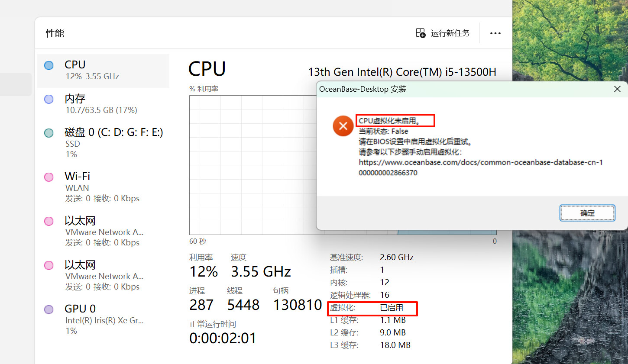The height and width of the screenshot is (364, 628).
Task: Open the GPU 0 Iris Xe panel
Action: (x=103, y=319)
